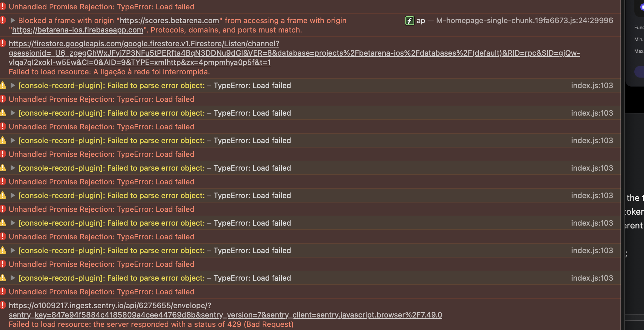
Task: Open the sentry.io envelope URL
Action: click(110, 306)
